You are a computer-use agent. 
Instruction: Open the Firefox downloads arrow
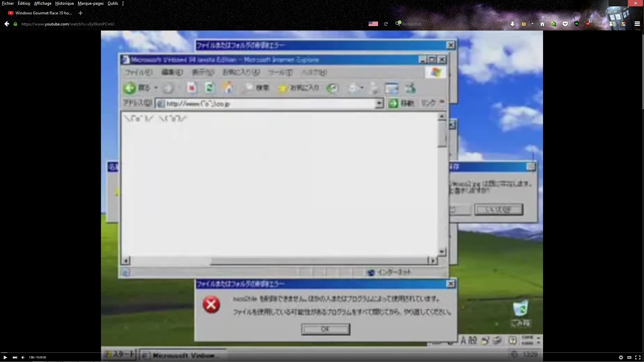click(x=512, y=24)
